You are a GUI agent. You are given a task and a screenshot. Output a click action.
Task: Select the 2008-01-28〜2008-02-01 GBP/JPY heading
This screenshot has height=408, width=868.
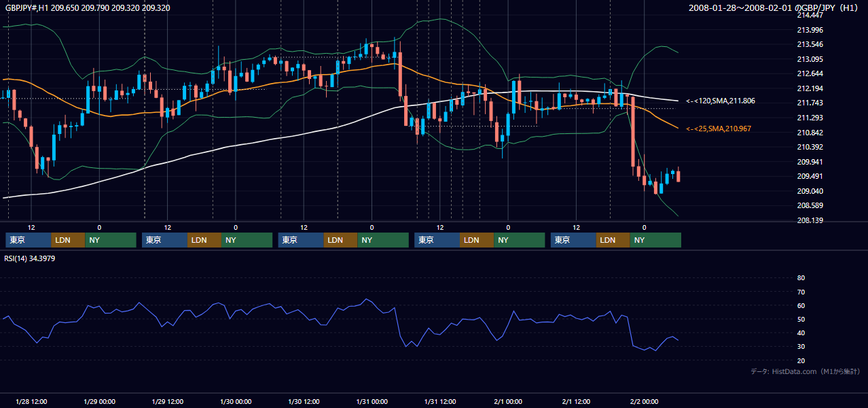(775, 8)
